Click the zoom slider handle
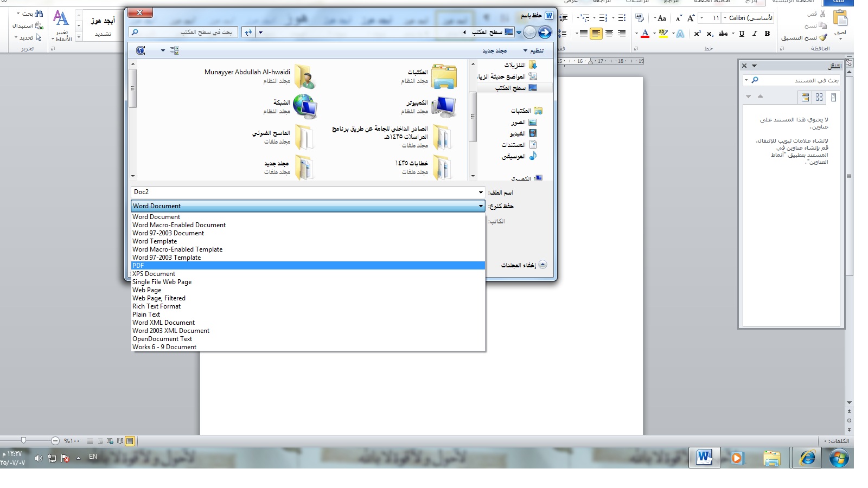Screen dimensions: 868x488 click(23, 441)
